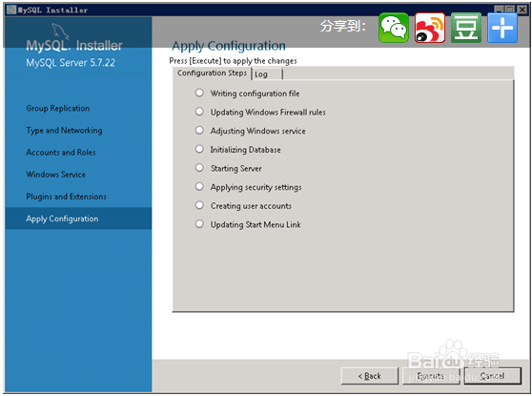Click the Starting Server text
This screenshot has height=396, width=532.
[236, 169]
